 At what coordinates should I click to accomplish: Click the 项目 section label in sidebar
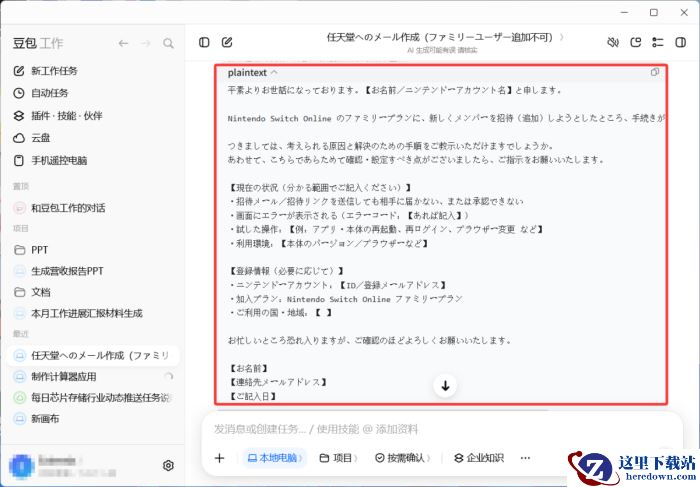(x=21, y=229)
